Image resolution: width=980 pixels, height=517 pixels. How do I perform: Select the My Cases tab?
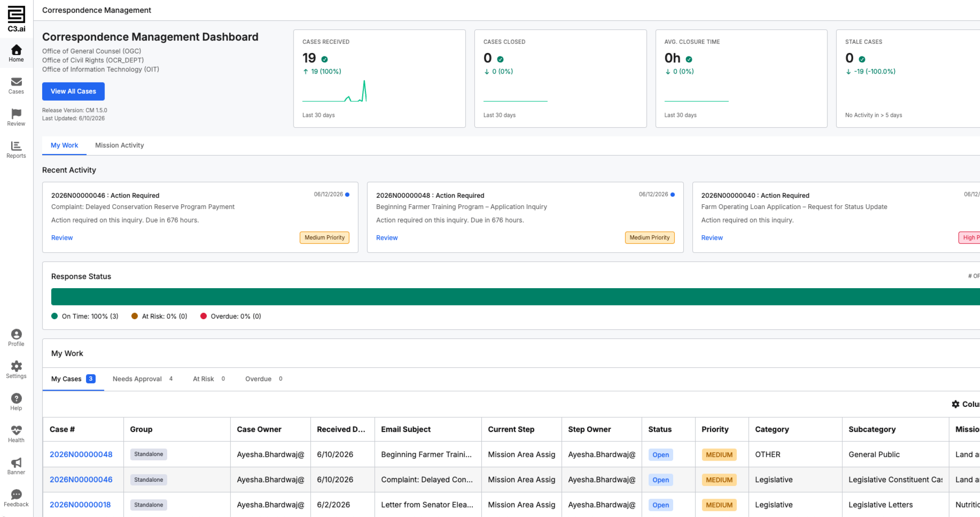pos(73,379)
